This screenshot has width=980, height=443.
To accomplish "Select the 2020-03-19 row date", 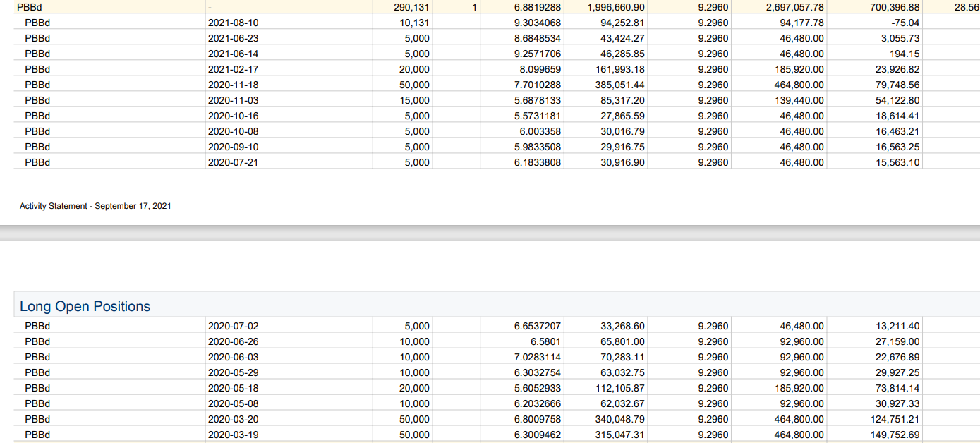I will coord(234,435).
